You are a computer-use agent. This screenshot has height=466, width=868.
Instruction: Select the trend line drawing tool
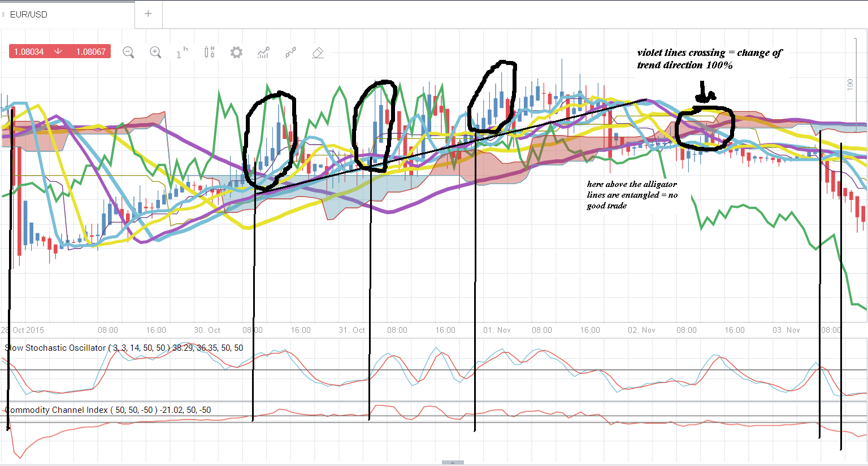pos(290,53)
